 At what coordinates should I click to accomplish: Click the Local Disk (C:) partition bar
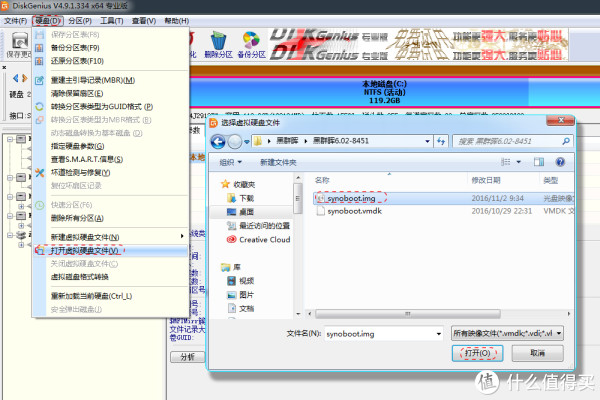384,92
